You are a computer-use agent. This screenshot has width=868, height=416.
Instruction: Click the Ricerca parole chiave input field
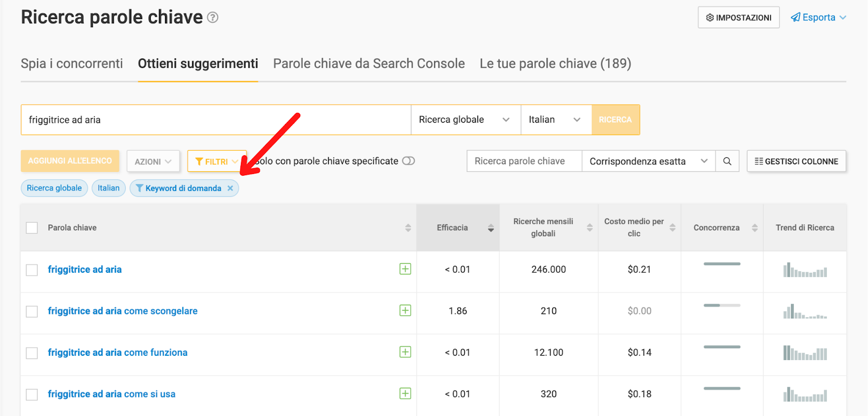click(x=524, y=161)
